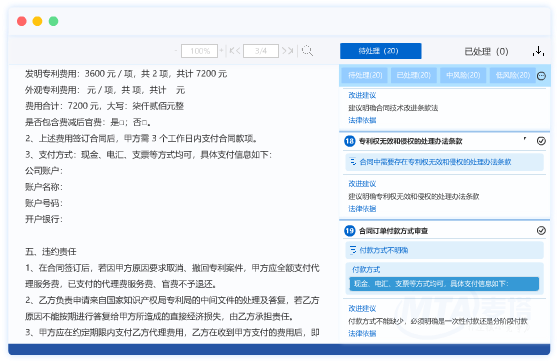Click the download arrow icon
This screenshot has height=364, width=560.
tap(538, 51)
